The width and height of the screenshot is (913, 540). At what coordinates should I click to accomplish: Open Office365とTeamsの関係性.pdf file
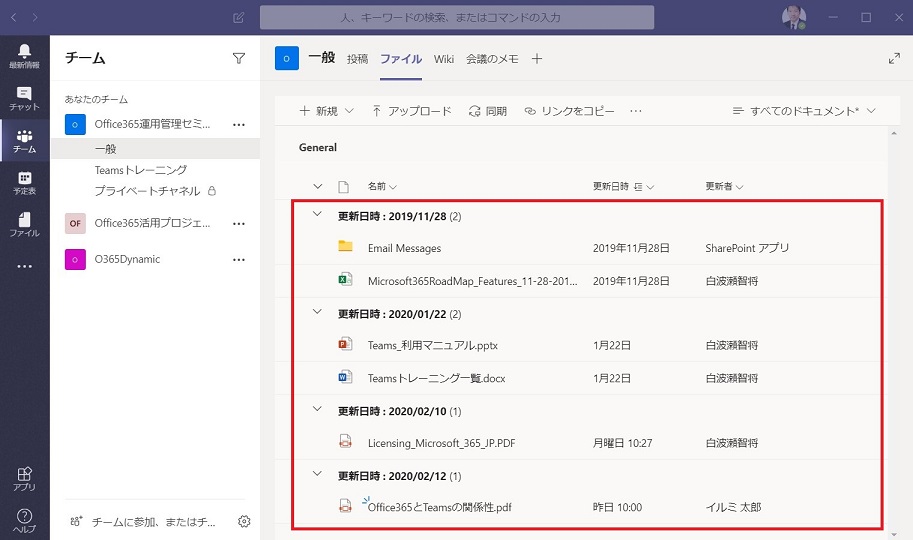pyautogui.click(x=440, y=507)
